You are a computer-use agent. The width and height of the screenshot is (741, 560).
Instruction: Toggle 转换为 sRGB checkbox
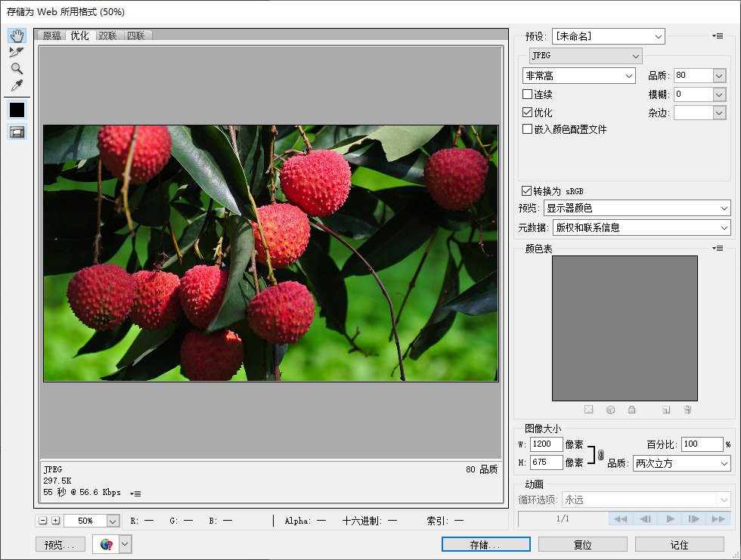coord(527,191)
